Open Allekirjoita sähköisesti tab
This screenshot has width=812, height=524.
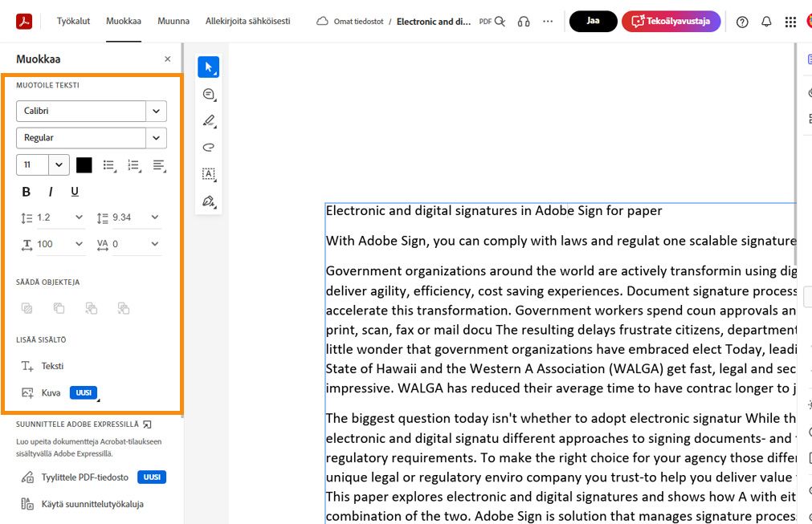coord(247,21)
